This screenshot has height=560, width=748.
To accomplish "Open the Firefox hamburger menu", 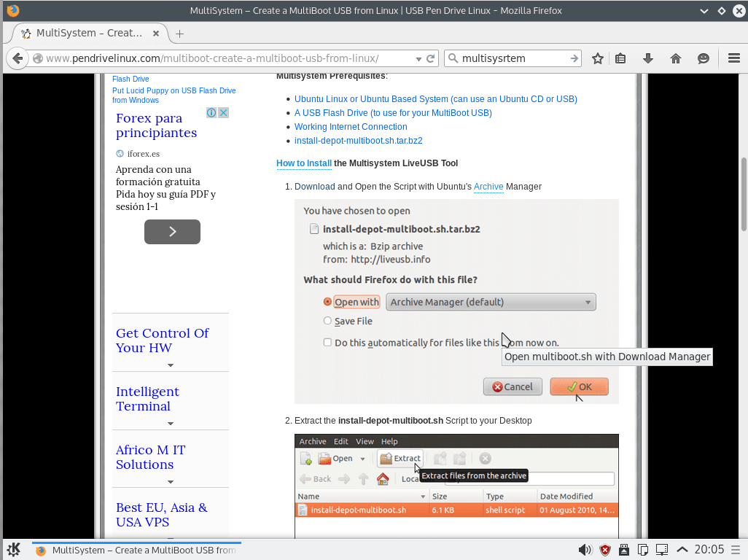I will pos(733,58).
